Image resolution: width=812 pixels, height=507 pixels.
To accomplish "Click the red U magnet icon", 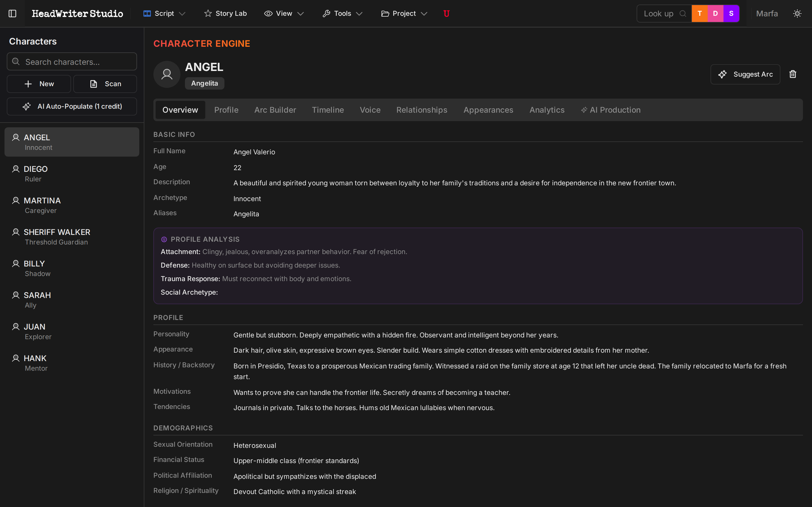I will 446,14.
